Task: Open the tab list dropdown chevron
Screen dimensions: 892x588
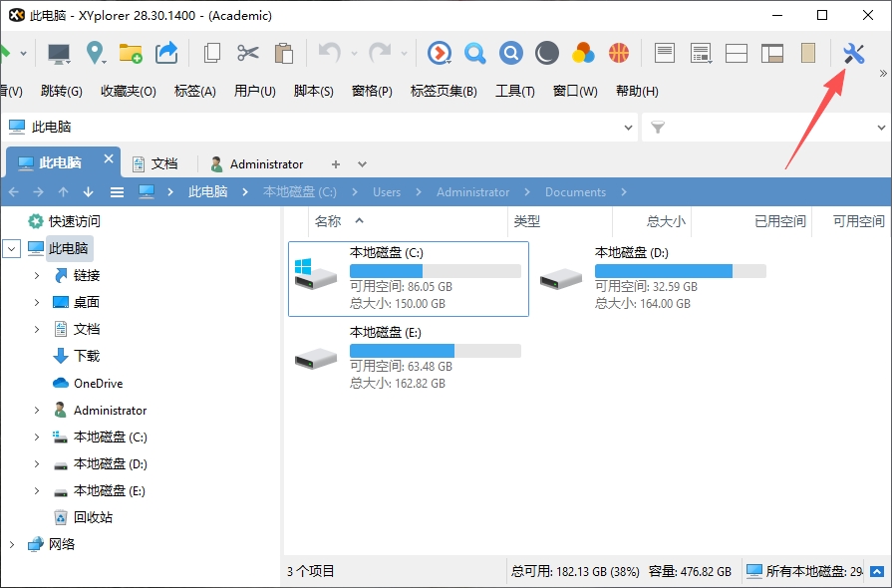Action: (x=362, y=164)
